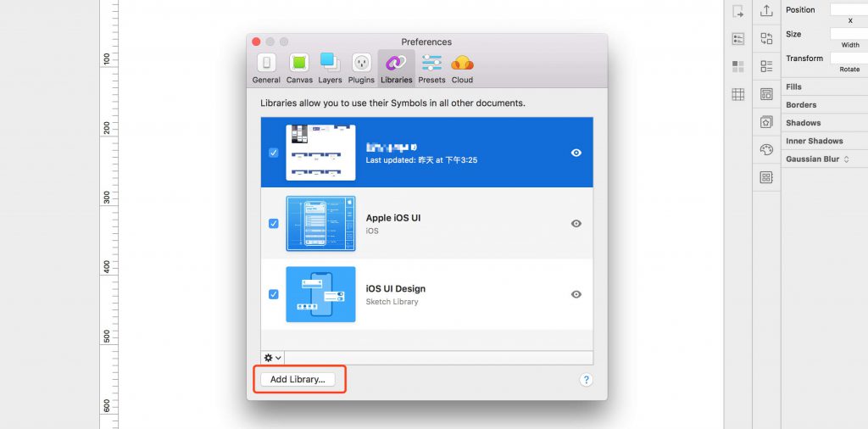
Task: Open help with the question mark button
Action: point(586,380)
